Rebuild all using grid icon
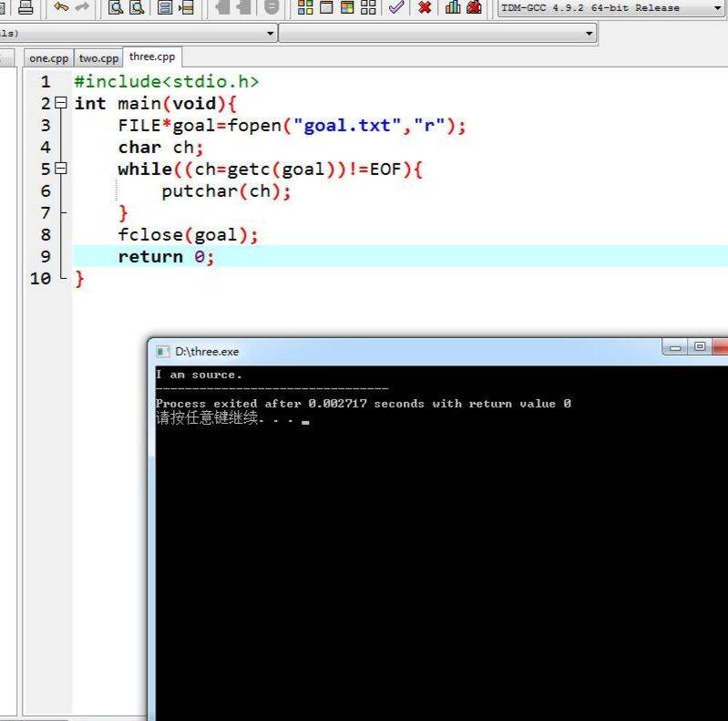The height and width of the screenshot is (721, 728). [368, 7]
